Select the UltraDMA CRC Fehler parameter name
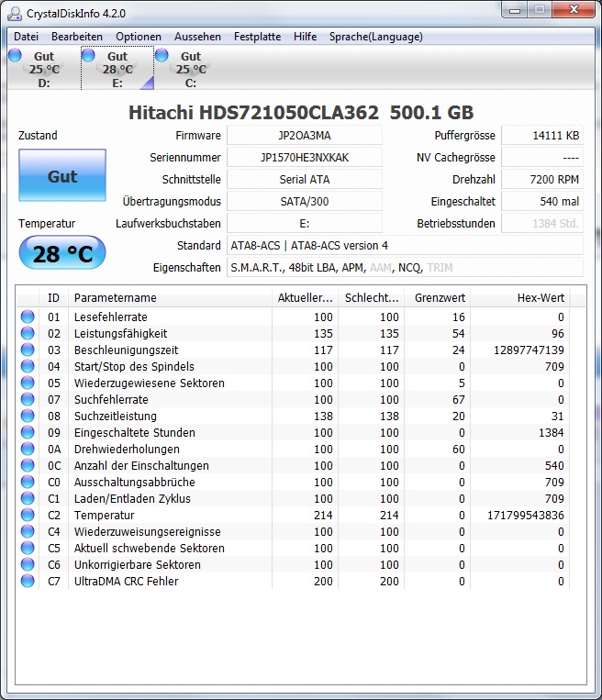 coord(126,582)
